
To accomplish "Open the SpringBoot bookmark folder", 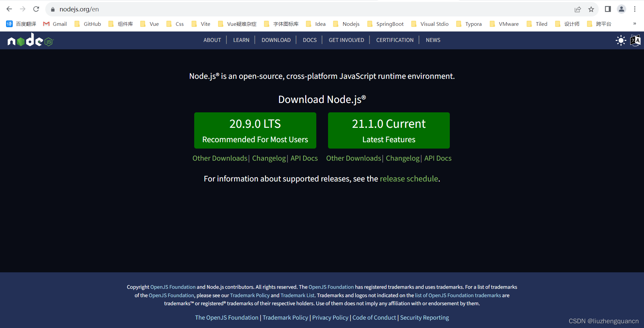I will 385,24.
